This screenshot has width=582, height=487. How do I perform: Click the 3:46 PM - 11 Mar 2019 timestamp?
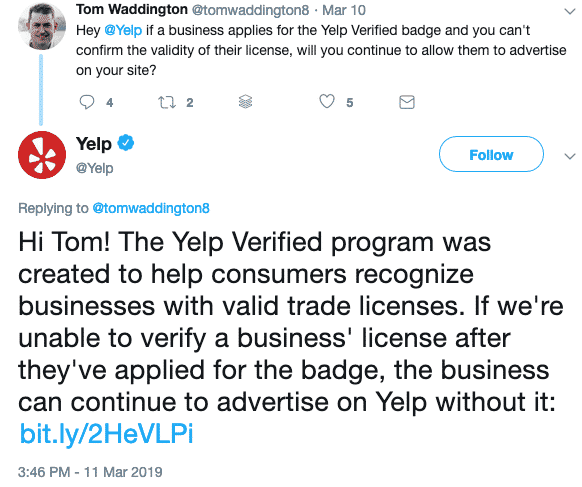[x=90, y=472]
